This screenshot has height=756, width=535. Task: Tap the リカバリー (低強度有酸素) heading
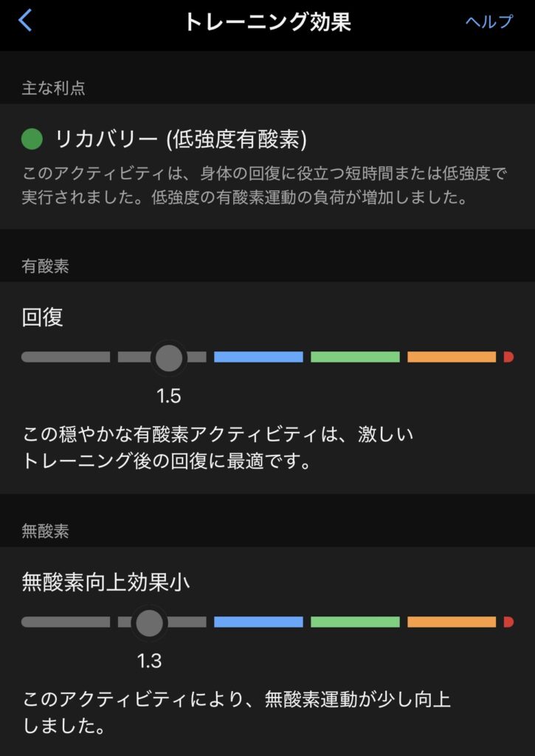tap(181, 138)
